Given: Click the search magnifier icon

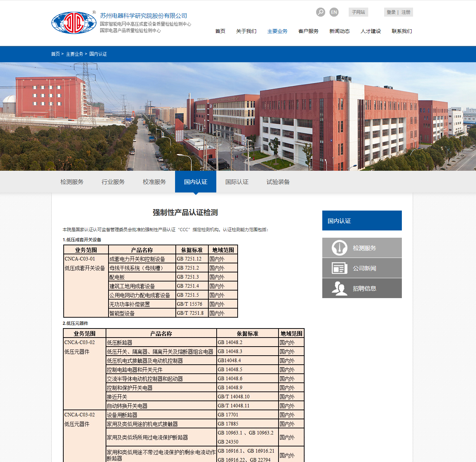Looking at the screenshot, I should [320, 12].
